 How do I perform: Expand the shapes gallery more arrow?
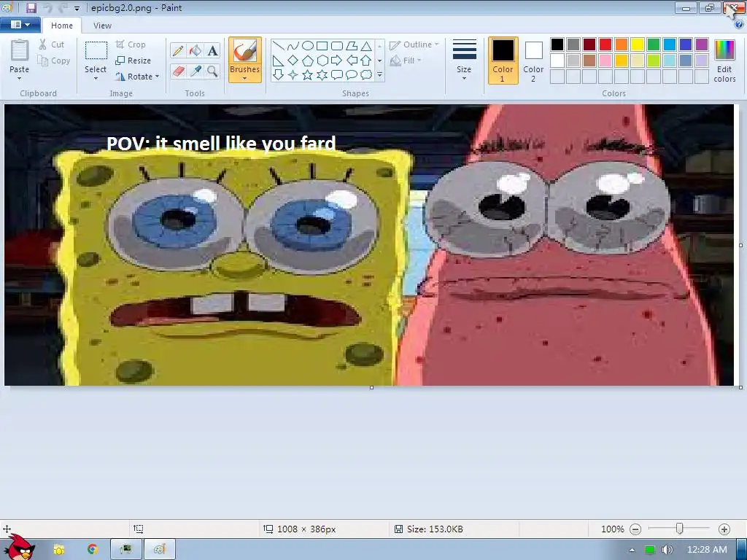379,75
